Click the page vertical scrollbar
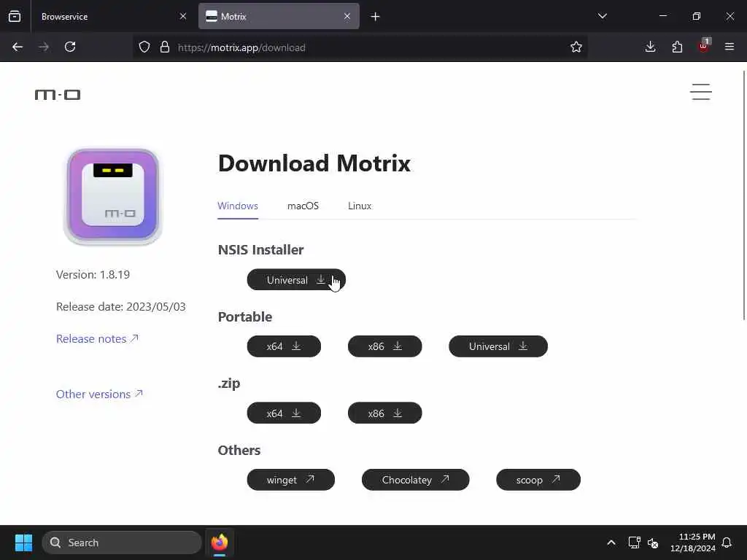Image resolution: width=747 pixels, height=560 pixels. (744, 195)
